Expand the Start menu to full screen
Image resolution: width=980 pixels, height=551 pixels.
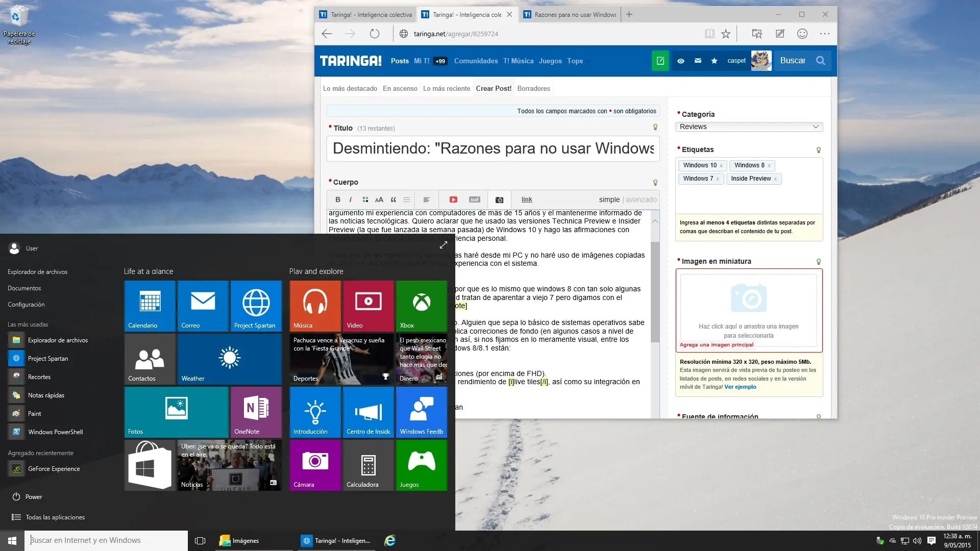tap(444, 245)
